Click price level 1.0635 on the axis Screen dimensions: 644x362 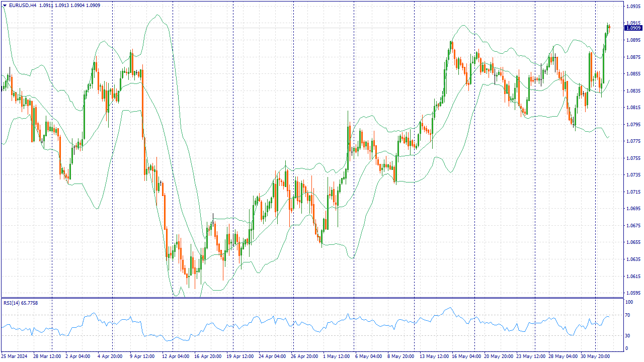click(633, 259)
